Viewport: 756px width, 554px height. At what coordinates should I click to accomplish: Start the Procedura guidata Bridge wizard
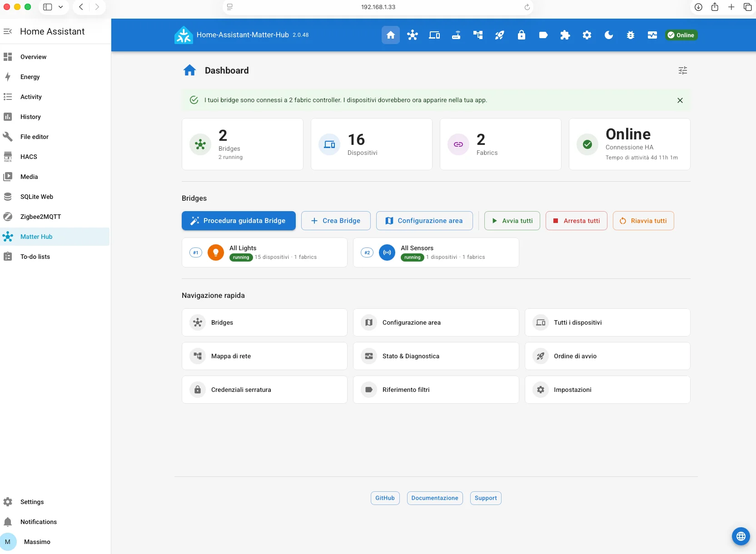pyautogui.click(x=239, y=221)
